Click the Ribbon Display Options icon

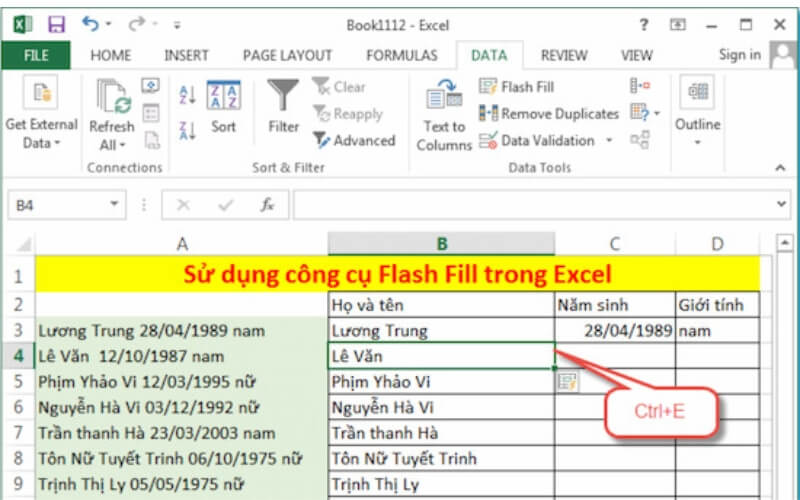point(678,24)
